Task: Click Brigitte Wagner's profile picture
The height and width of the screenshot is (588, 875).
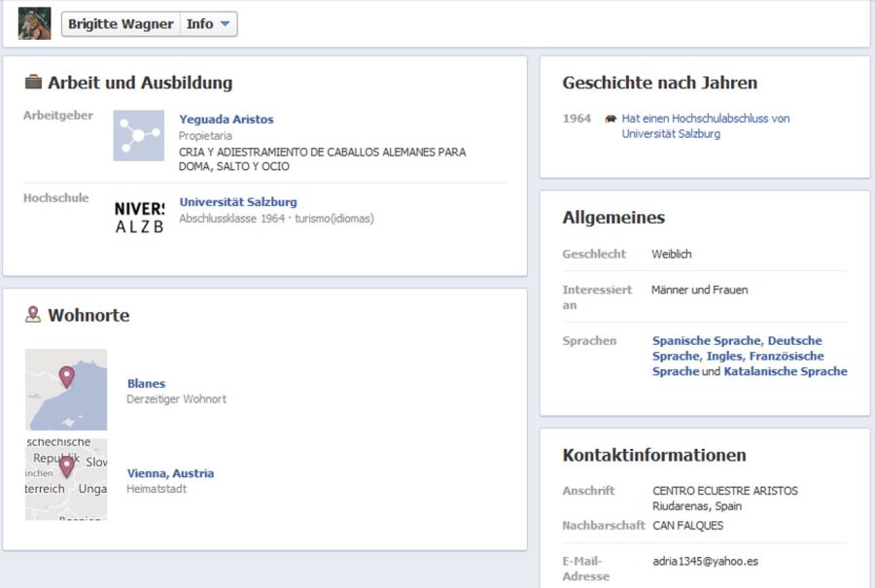Action: (x=34, y=23)
